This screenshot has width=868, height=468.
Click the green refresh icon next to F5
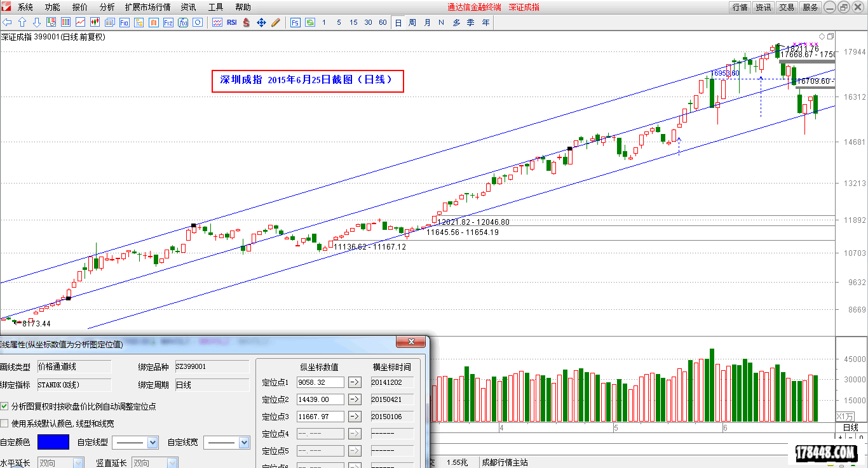(x=310, y=22)
